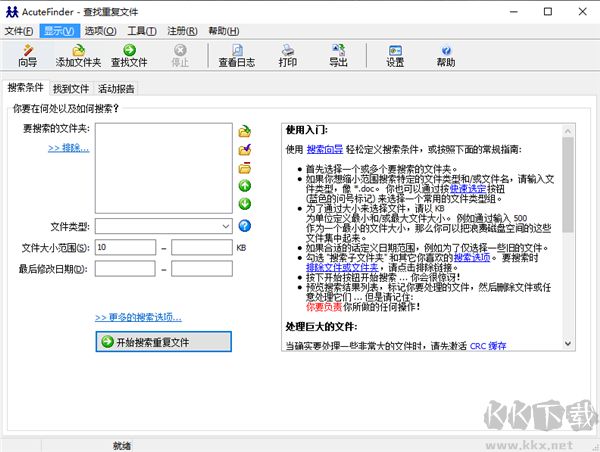Click the blue question mark quick-select icon
The image size is (600, 452).
coord(245,226)
